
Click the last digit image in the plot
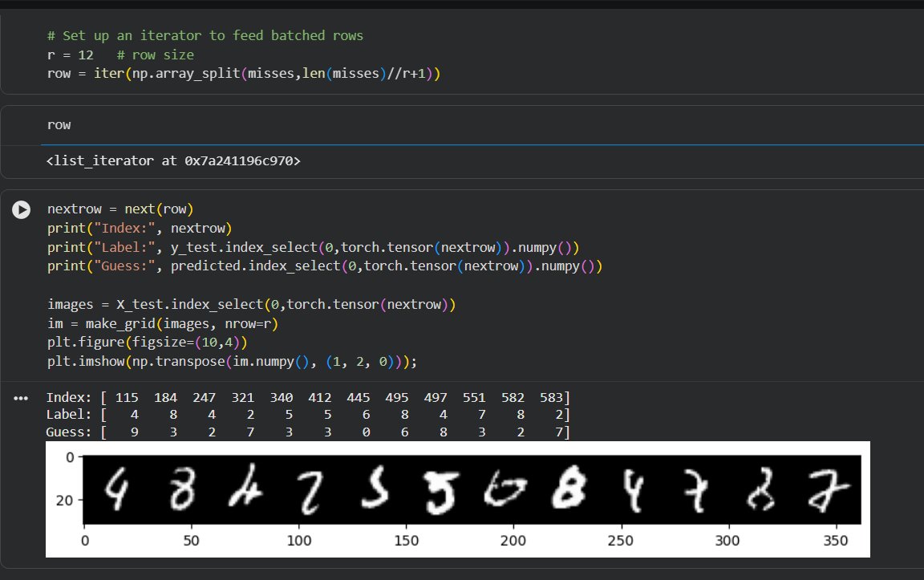coord(828,489)
